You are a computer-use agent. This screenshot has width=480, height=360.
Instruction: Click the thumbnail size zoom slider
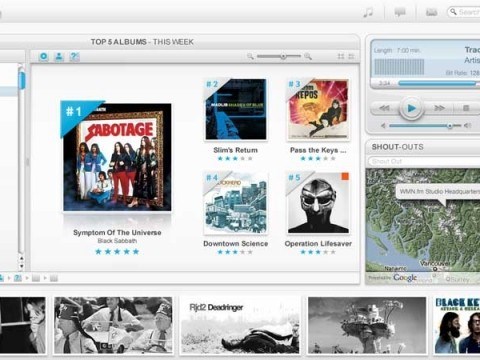coord(279,56)
